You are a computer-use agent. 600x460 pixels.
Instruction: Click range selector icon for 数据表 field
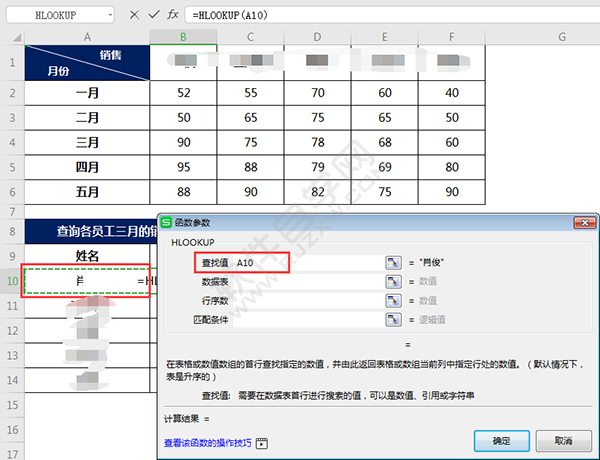click(x=393, y=282)
